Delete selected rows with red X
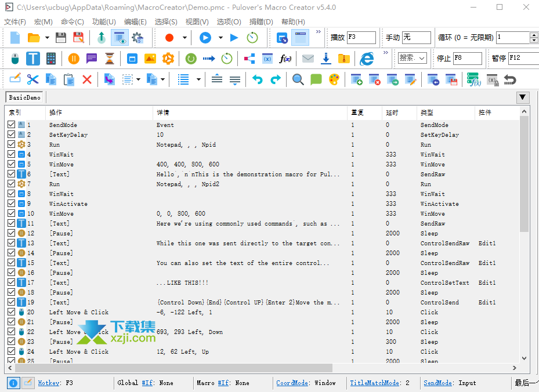Screen dimensions: 539x392 pos(87,79)
